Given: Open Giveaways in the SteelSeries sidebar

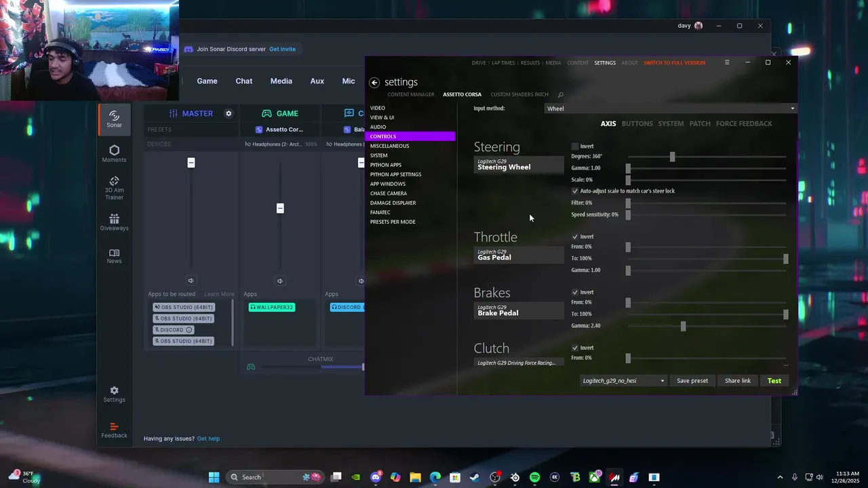Looking at the screenshot, I should tap(114, 222).
